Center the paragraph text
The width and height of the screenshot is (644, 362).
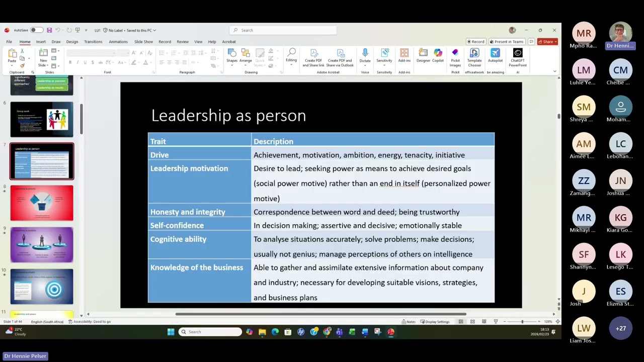pos(169,62)
